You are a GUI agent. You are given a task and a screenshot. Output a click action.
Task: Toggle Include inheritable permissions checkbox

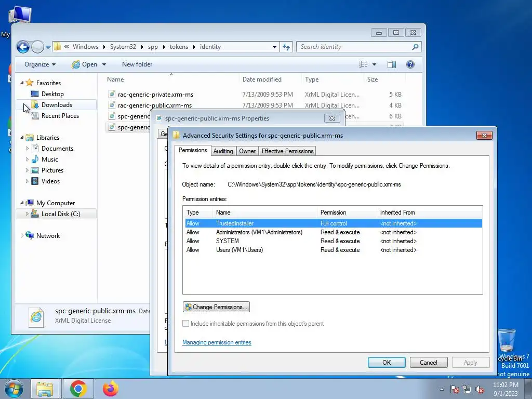coord(185,324)
